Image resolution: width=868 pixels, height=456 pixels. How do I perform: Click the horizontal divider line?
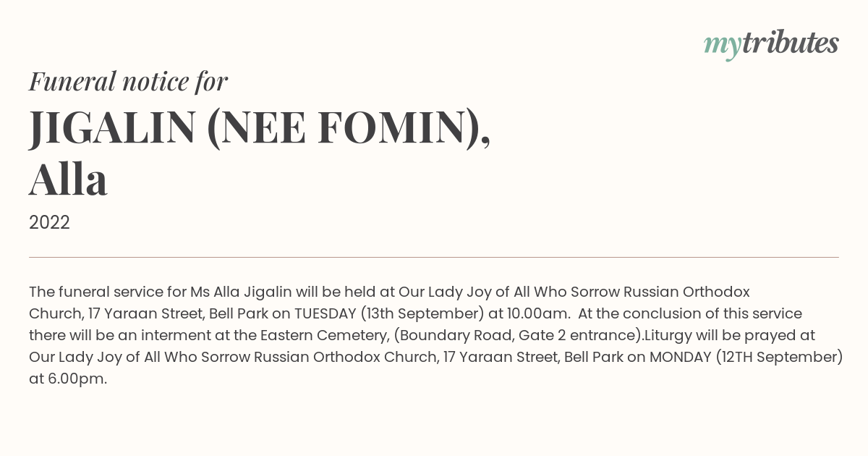tap(434, 257)
